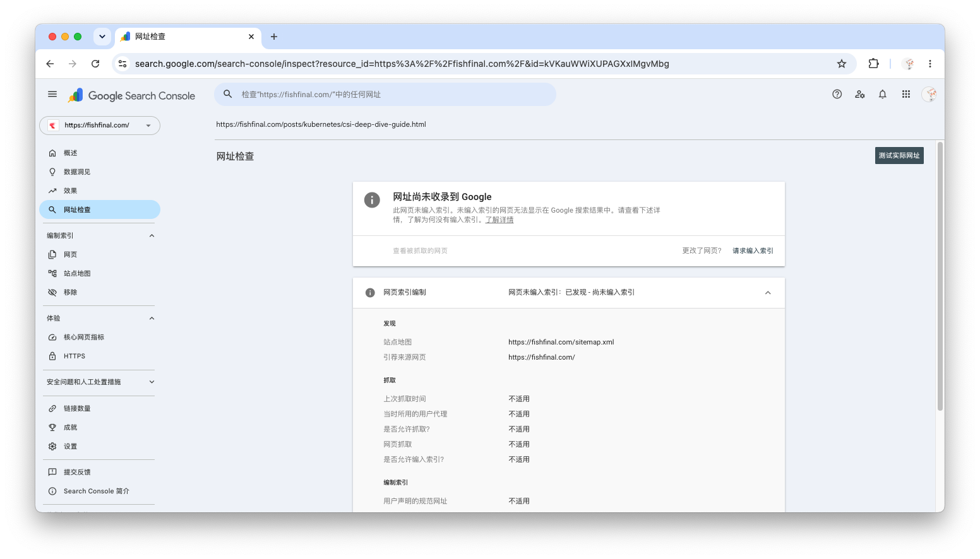
Task: Open the Chrome extensions puzzle icon
Action: coord(873,64)
